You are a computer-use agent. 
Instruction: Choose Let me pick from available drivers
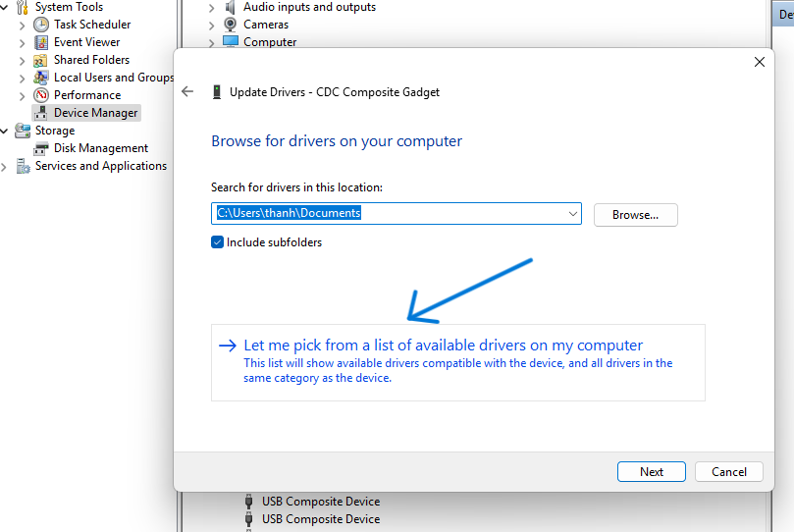point(443,346)
